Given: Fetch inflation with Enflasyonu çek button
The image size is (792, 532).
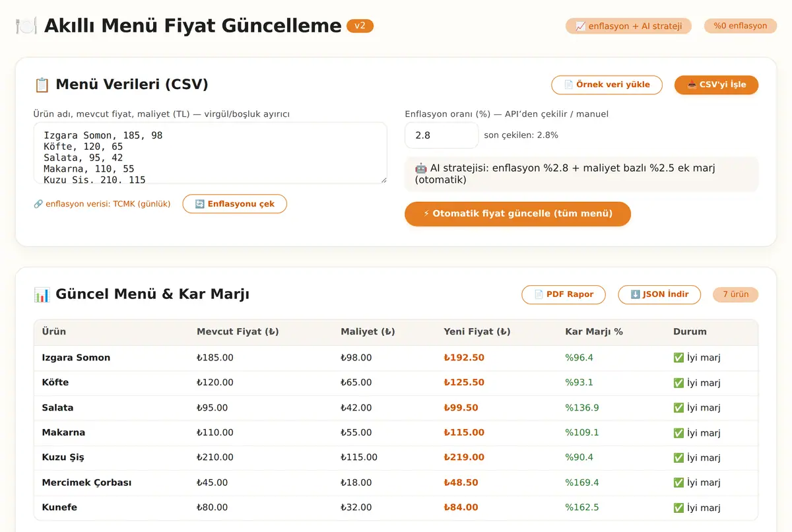Looking at the screenshot, I should click(x=234, y=204).
